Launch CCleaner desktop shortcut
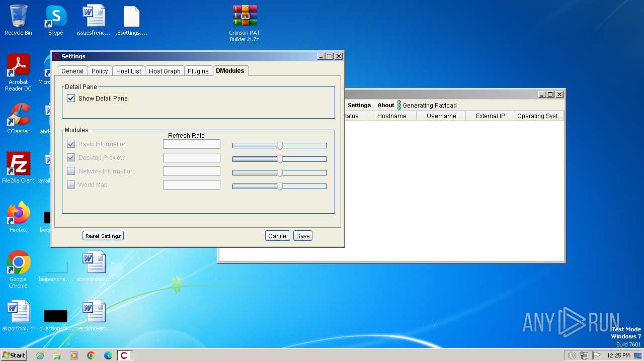Image resolution: width=644 pixels, height=362 pixels. 18,119
